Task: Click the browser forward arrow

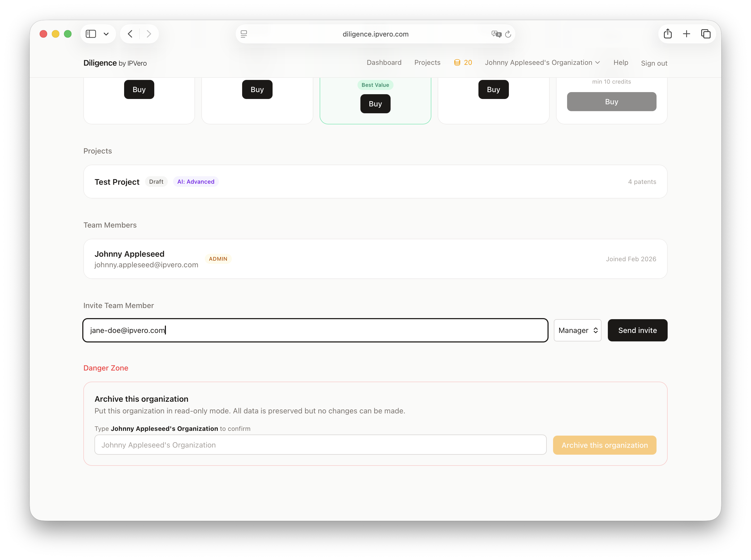Action: (149, 34)
